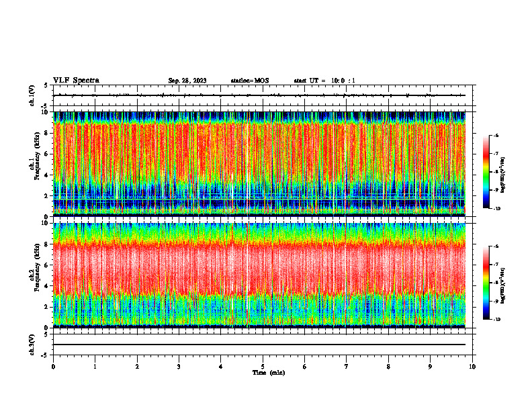Click time axis tick label "0"
This screenshot has width=532, height=411.
click(x=53, y=367)
